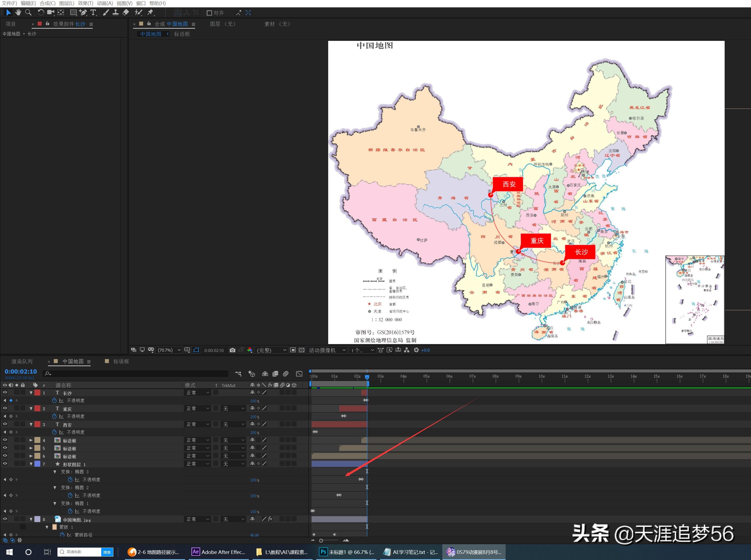Select the Horizontal Type tool
The height and width of the screenshot is (560, 751).
click(x=93, y=13)
